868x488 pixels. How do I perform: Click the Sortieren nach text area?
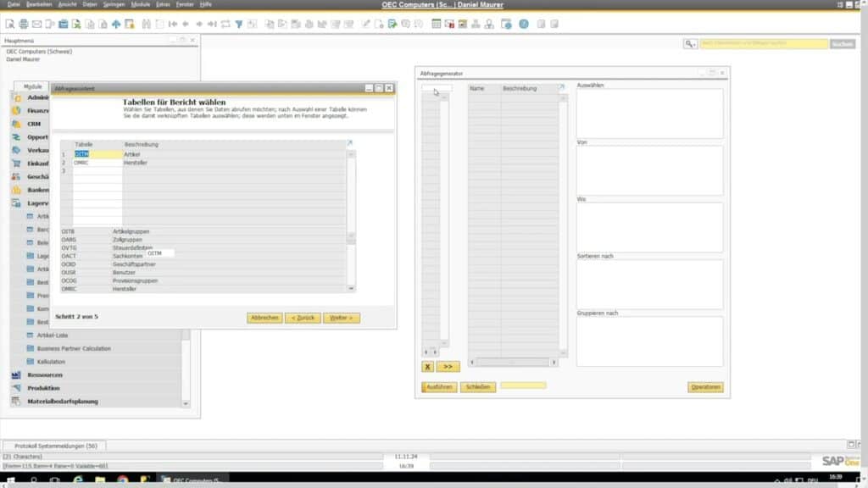click(649, 285)
